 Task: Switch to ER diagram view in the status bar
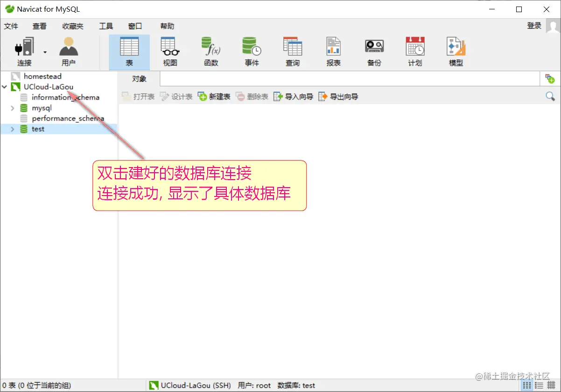click(552, 385)
